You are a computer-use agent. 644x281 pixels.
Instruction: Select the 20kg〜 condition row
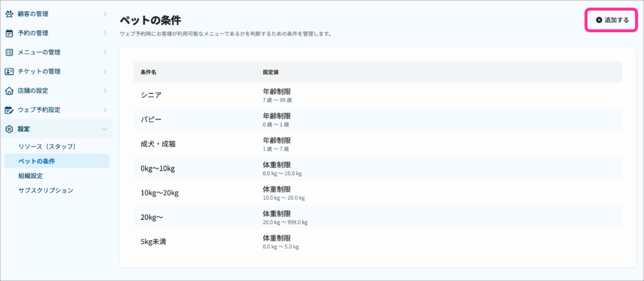(378, 218)
